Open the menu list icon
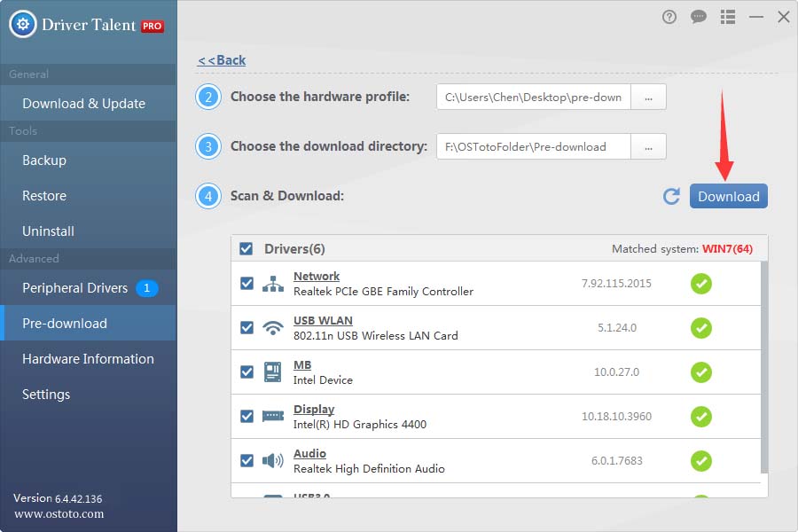The width and height of the screenshot is (798, 532). pyautogui.click(x=728, y=18)
